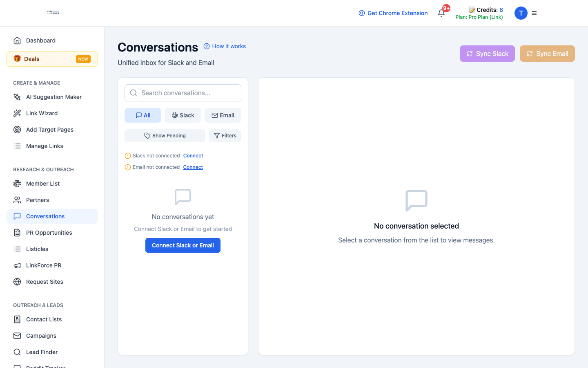Open LinkForce PR

52,265
